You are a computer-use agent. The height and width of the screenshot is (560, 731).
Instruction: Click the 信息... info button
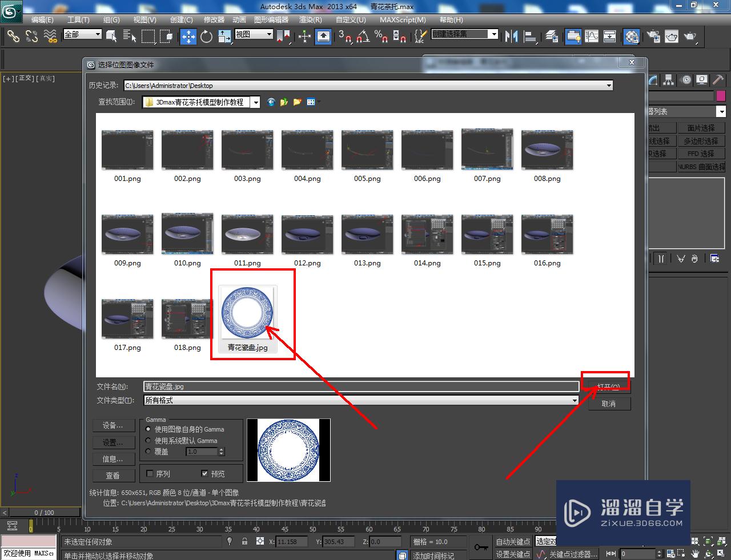(x=113, y=459)
